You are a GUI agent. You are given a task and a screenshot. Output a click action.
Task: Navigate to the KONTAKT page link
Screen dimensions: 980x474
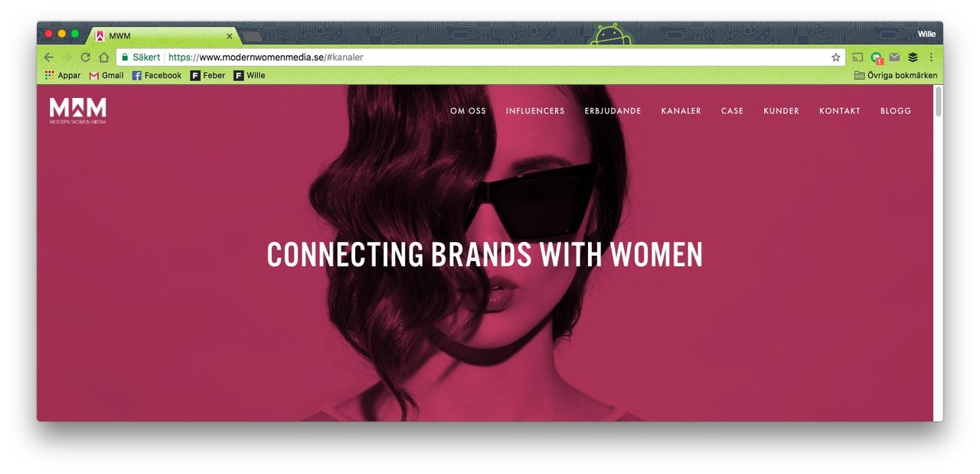click(840, 111)
